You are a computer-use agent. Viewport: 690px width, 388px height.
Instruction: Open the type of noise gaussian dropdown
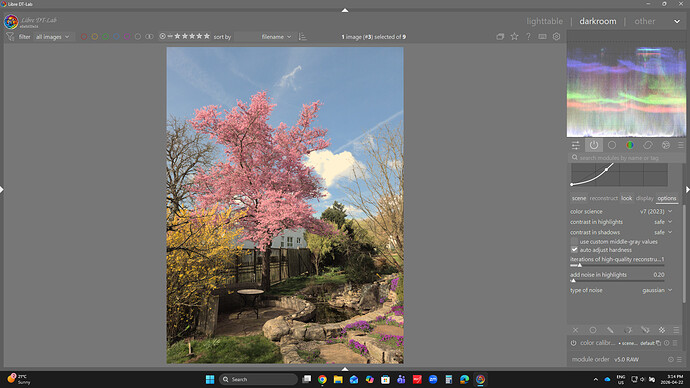pyautogui.click(x=621, y=290)
